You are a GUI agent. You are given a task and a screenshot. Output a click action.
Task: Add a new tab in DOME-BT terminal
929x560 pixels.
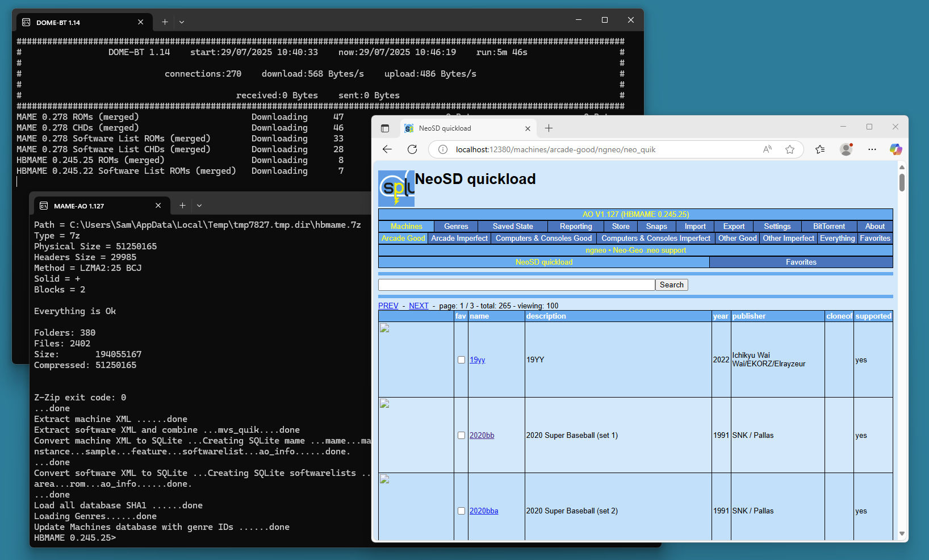[165, 22]
